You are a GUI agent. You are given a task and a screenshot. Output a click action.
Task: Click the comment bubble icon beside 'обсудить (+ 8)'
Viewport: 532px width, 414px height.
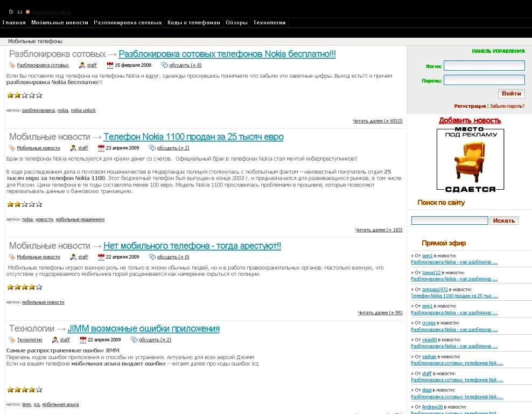165,65
